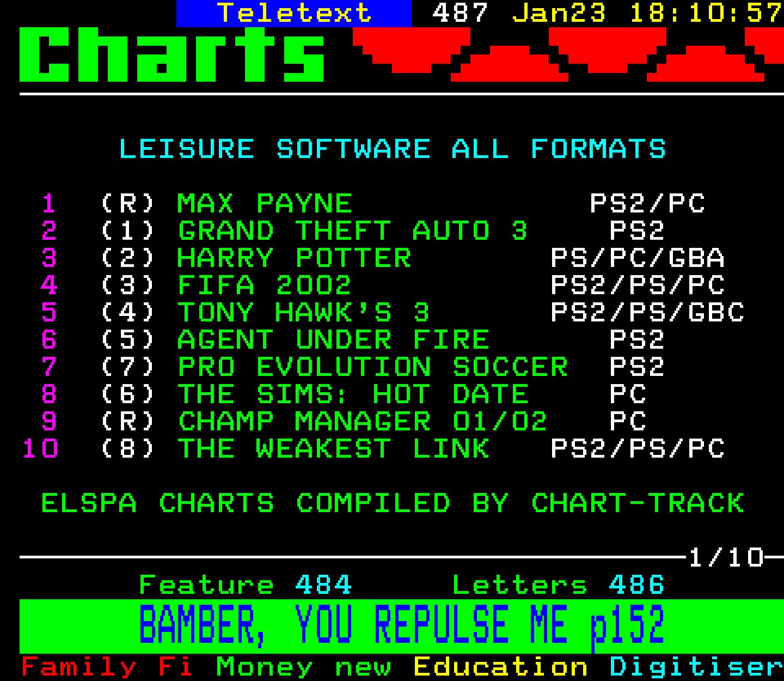784x681 pixels.
Task: Click the ELSPA CHARTS COMPILED BY CHART-TRACK credit
Action: click(392, 503)
